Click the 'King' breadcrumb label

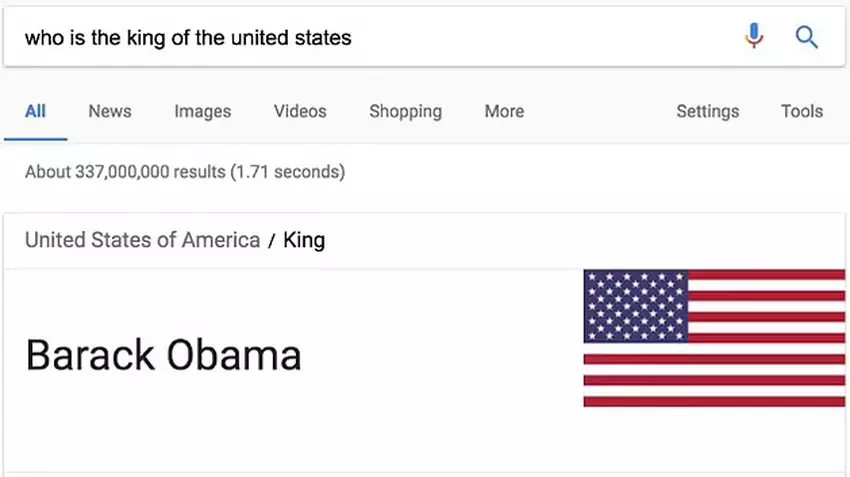coord(304,240)
